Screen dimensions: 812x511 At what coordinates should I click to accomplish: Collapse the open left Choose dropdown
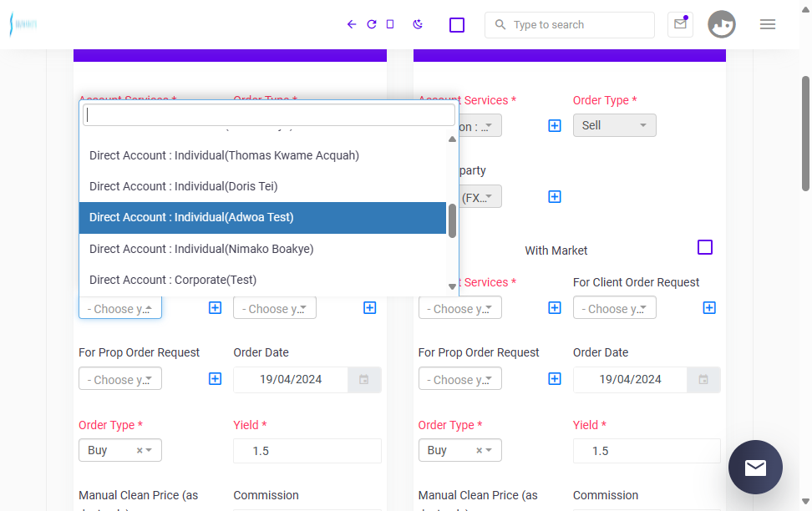120,308
